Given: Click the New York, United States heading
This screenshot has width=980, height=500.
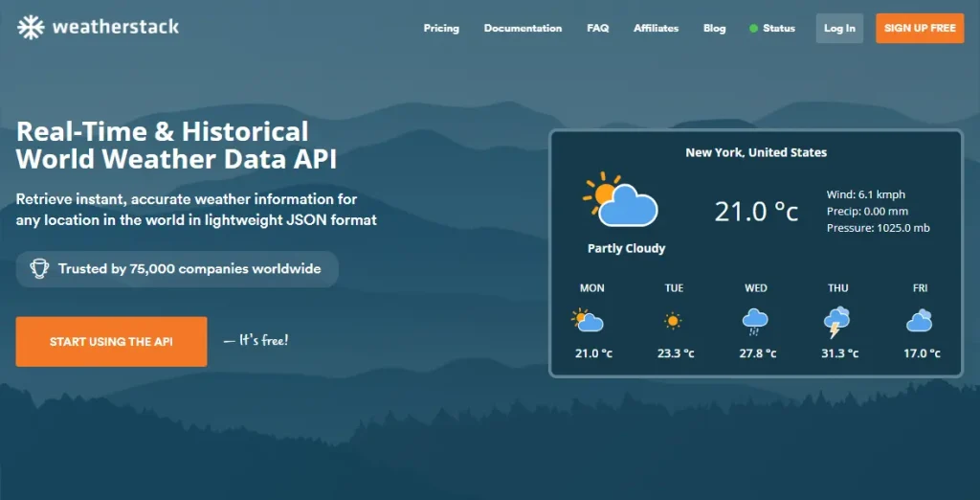Looking at the screenshot, I should point(756,152).
